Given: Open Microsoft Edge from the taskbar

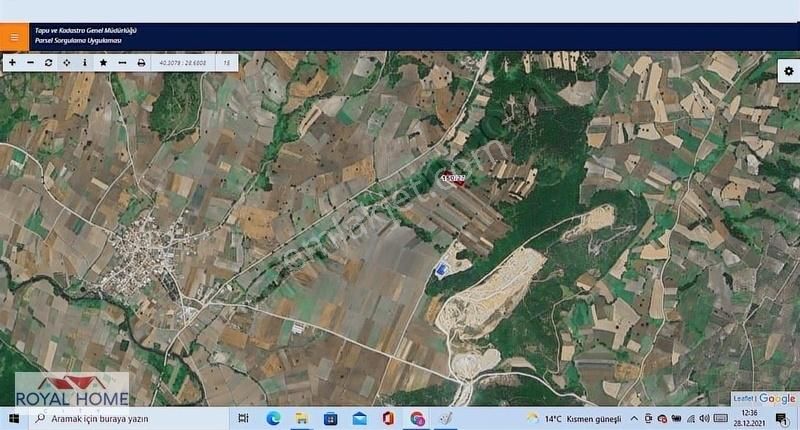Looking at the screenshot, I should coord(273,418).
